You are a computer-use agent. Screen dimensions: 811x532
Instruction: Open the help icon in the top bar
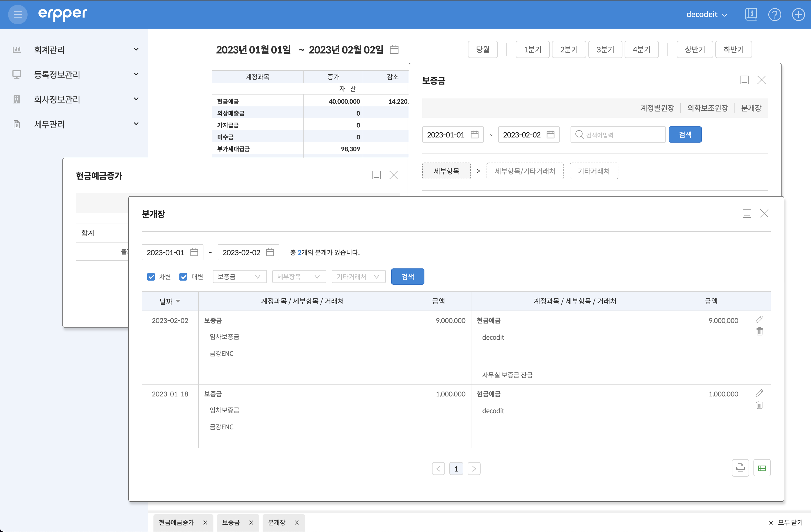coord(775,14)
